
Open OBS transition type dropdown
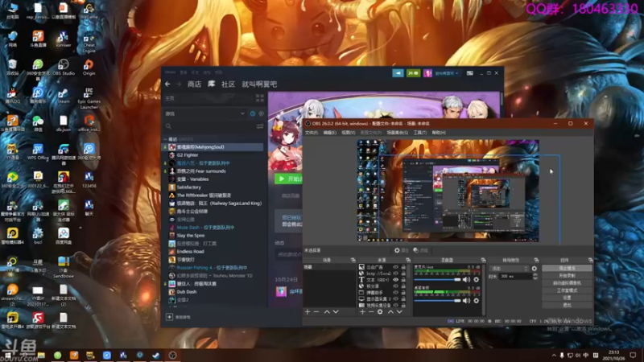click(x=509, y=269)
